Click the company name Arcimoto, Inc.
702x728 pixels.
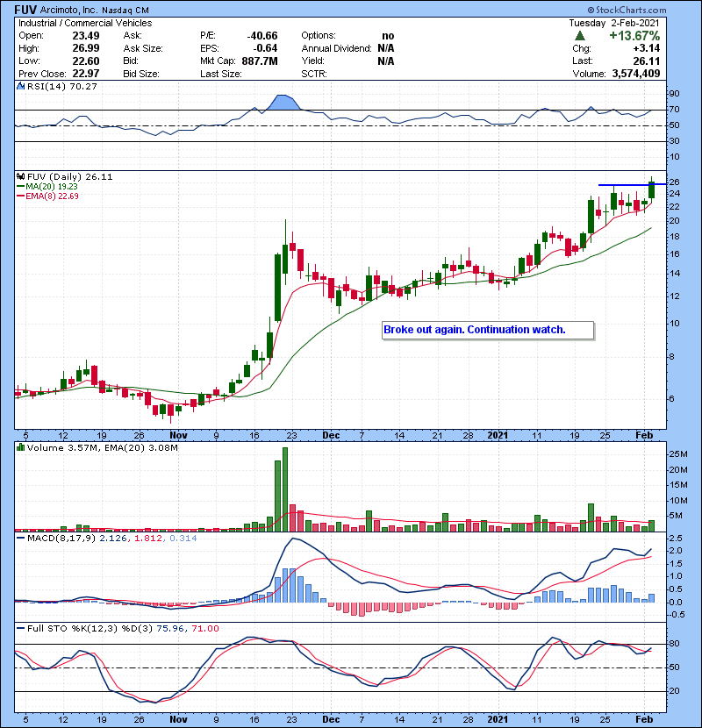tap(68, 10)
